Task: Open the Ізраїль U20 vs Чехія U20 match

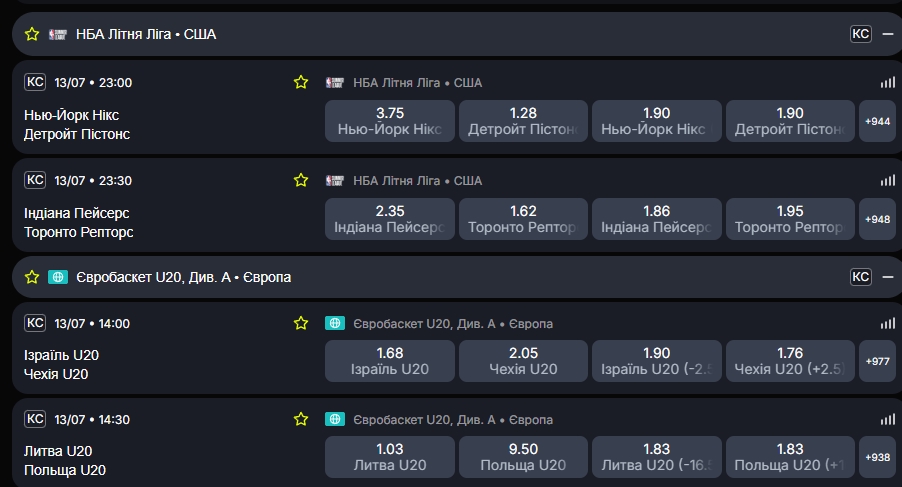Action: coord(62,365)
